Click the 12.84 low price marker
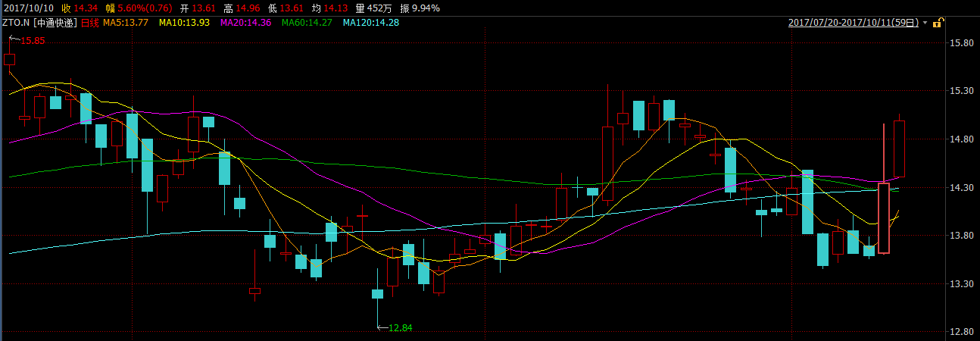Viewport: 980px width, 341px height. pyautogui.click(x=401, y=327)
